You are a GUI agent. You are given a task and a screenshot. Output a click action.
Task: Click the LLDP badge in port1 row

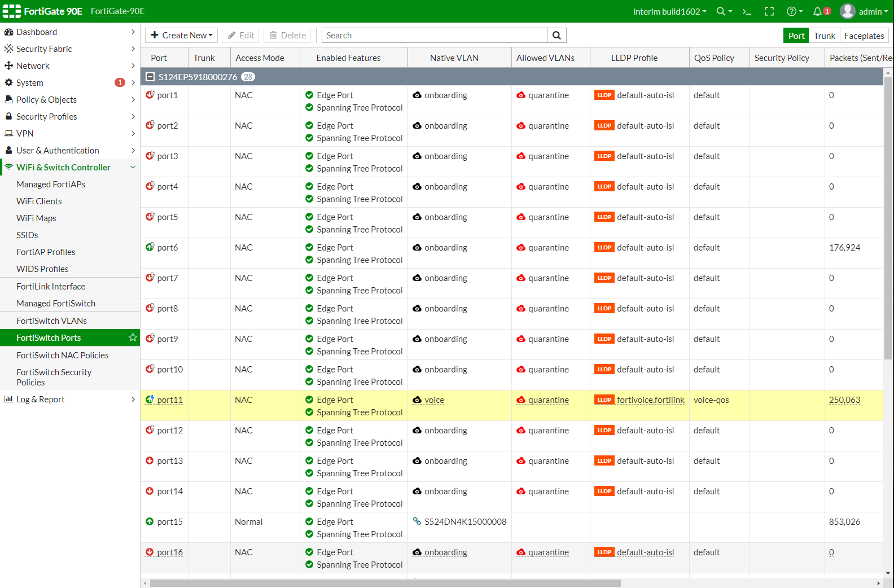[604, 95]
